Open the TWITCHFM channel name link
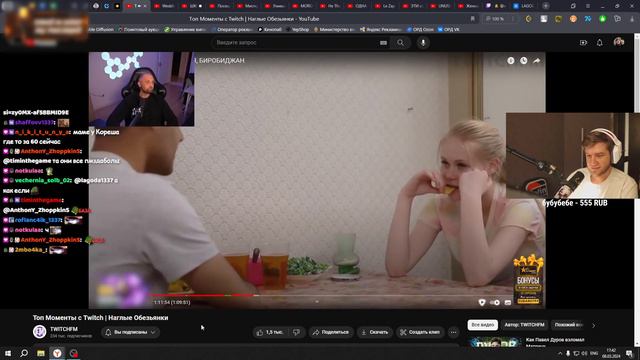This screenshot has width=640, height=360. point(64,329)
